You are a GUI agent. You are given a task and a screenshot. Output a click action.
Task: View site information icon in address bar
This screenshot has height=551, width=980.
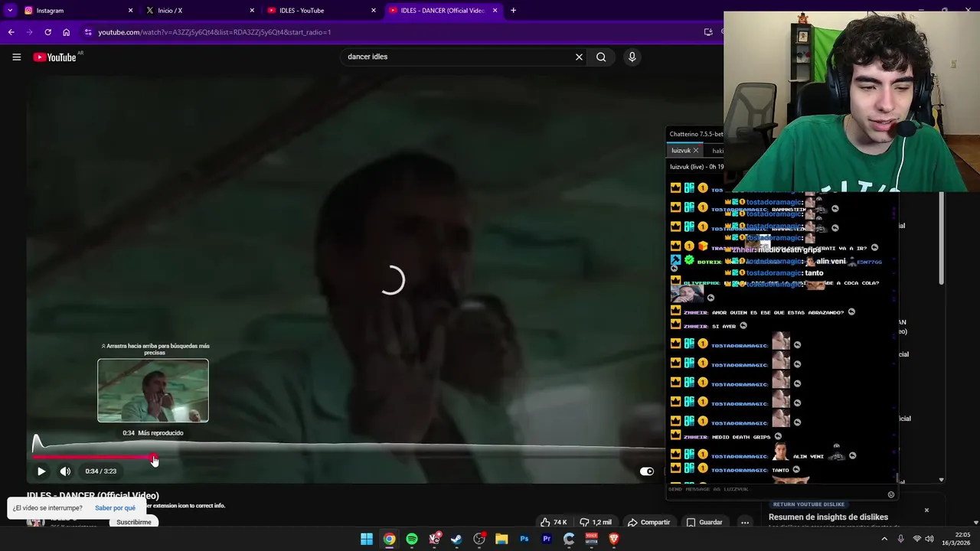click(88, 32)
